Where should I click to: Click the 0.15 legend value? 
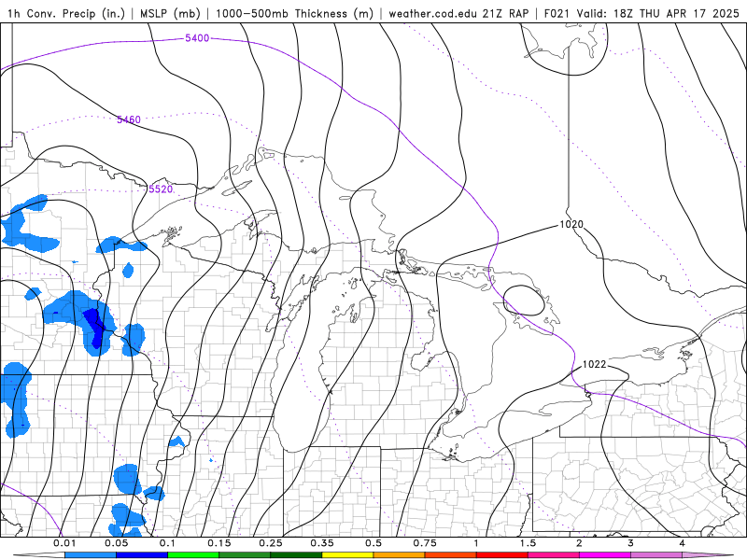(219, 543)
